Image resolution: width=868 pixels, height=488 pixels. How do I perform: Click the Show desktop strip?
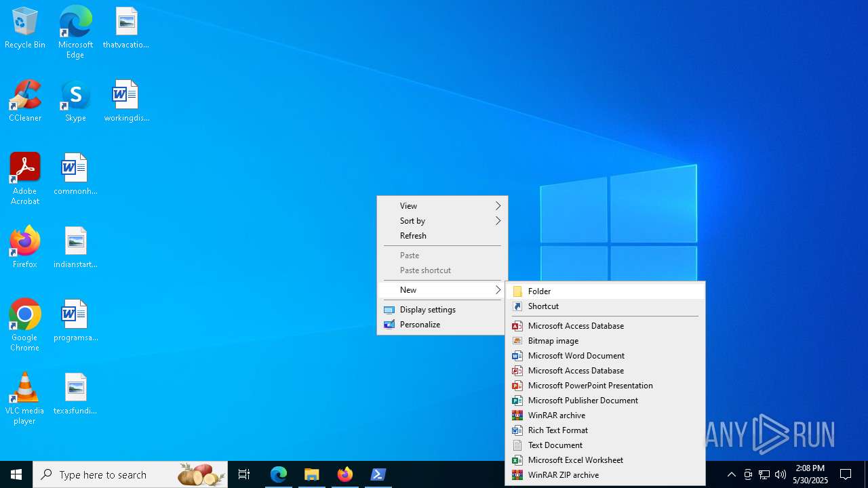(866, 474)
